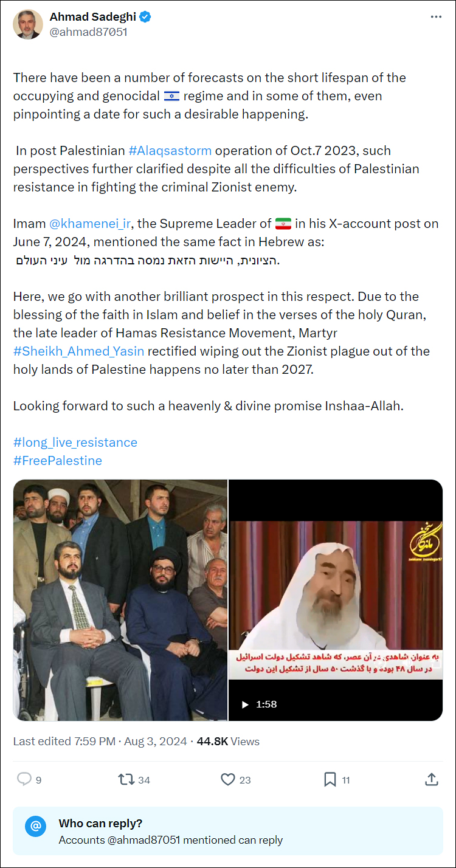Click the Ahmad Sadeghi display name

(x=93, y=17)
